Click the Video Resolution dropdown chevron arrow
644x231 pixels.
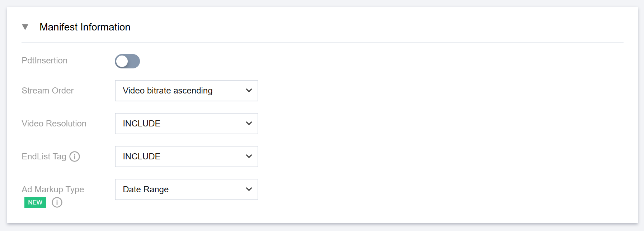tap(249, 124)
